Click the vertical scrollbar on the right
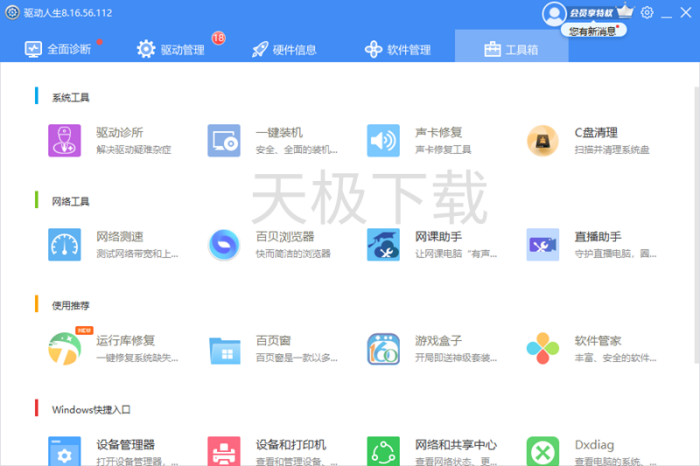The height and width of the screenshot is (466, 700). click(696, 223)
